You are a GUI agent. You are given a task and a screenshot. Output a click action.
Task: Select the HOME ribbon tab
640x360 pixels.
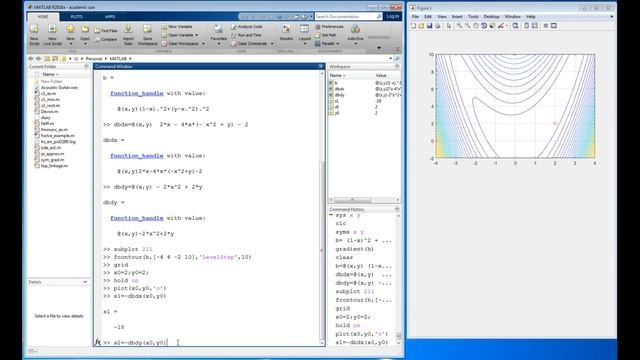point(43,17)
